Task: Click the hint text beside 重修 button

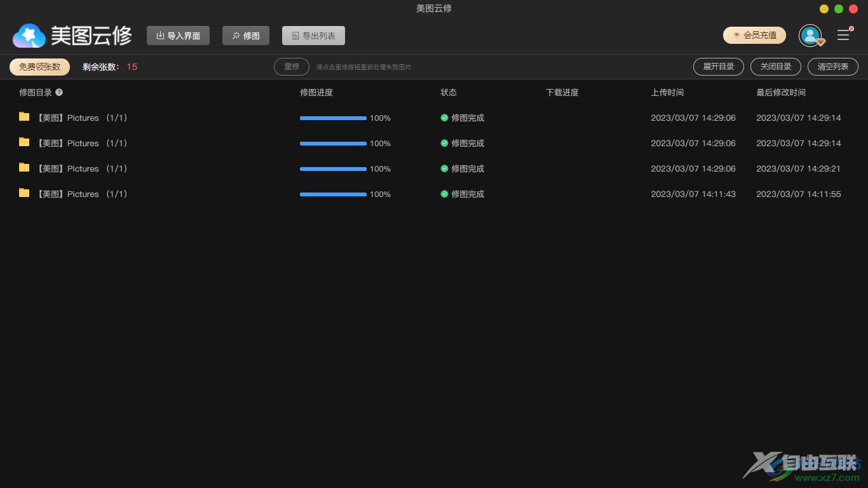Action: click(363, 67)
